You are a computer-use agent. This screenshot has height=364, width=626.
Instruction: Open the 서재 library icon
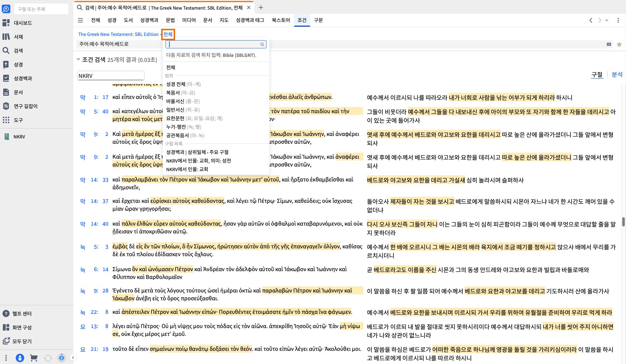(x=6, y=37)
